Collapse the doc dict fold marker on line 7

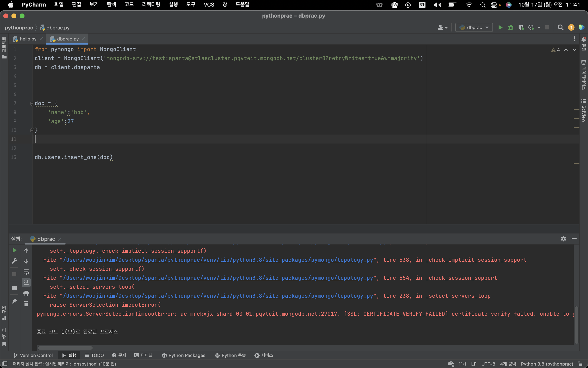click(32, 103)
